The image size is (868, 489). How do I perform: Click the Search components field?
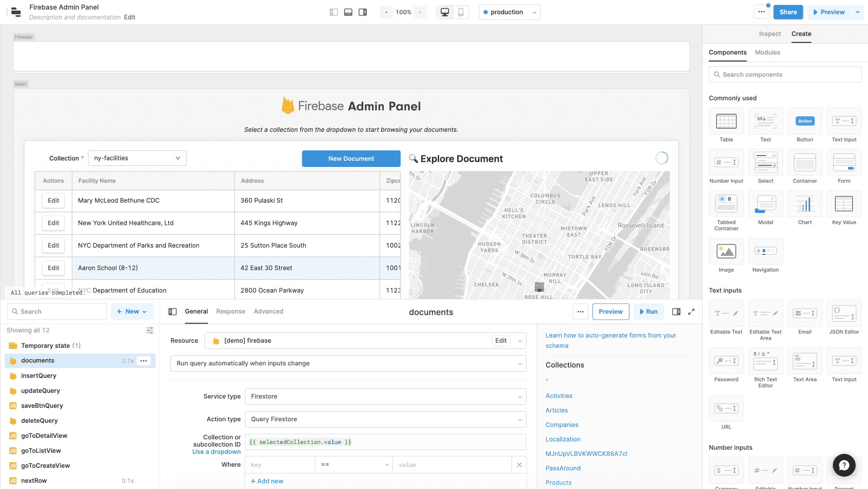[x=785, y=74]
